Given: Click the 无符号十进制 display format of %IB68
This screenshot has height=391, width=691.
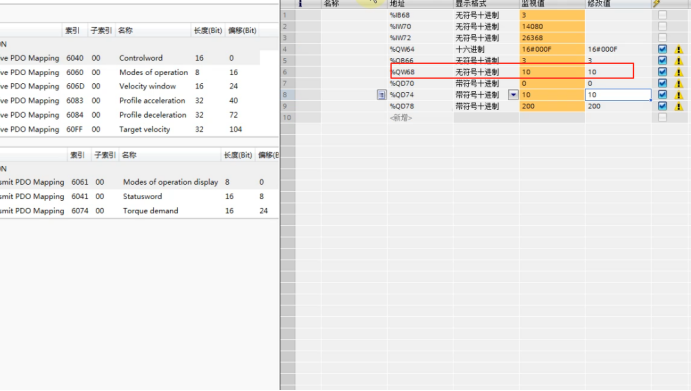Looking at the screenshot, I should pos(477,15).
